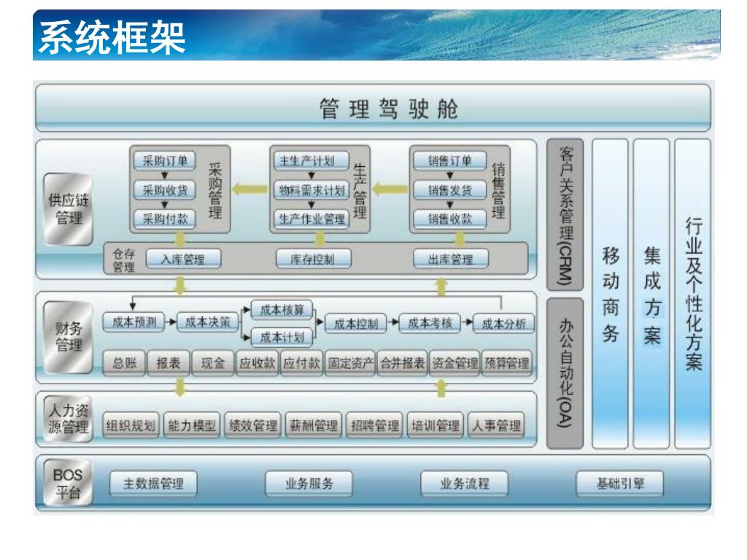Select the 绩效管理 box

[253, 425]
